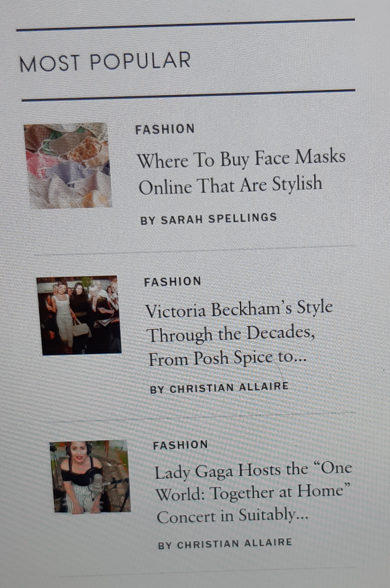Image resolution: width=390 pixels, height=588 pixels.
Task: Click the Fashion label above Victoria Beckham story
Action: point(173,282)
